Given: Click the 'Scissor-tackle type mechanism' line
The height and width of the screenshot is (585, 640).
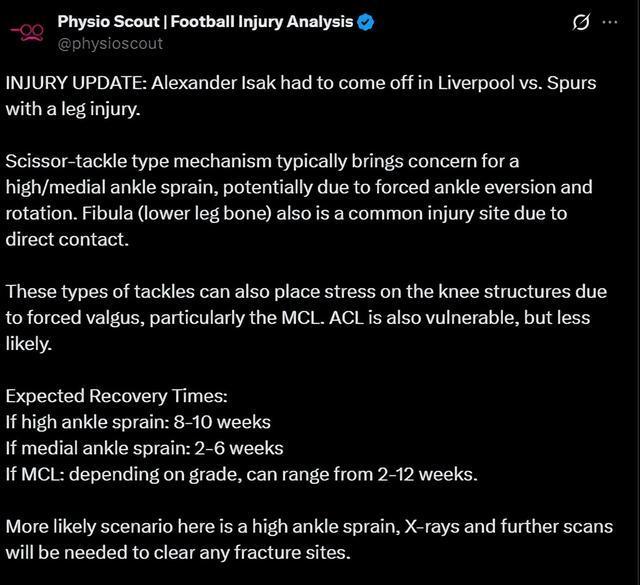Looking at the screenshot, I should pyautogui.click(x=262, y=161).
